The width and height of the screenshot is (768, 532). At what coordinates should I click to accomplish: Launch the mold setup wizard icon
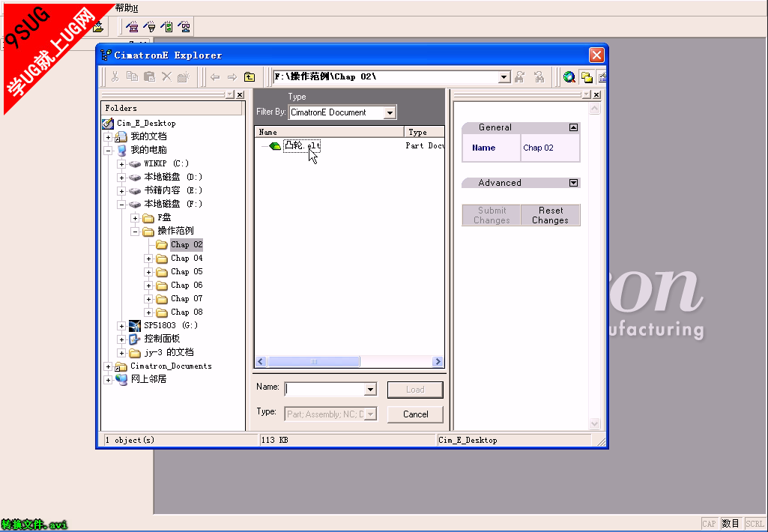coord(132,26)
